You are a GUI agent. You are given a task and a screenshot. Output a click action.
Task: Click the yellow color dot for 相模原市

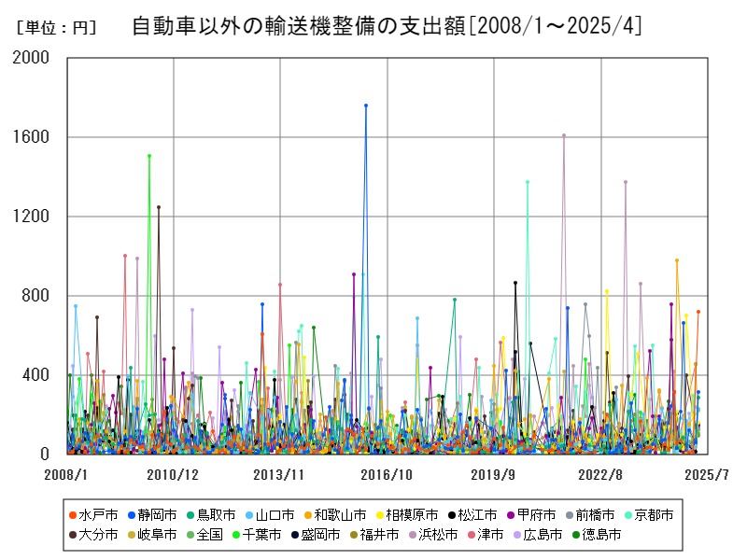pyautogui.click(x=380, y=515)
